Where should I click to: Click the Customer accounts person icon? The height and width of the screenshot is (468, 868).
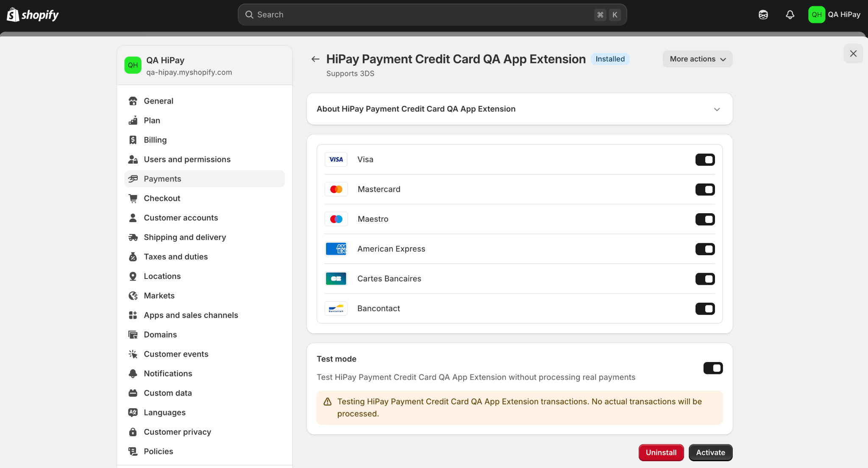(x=133, y=218)
